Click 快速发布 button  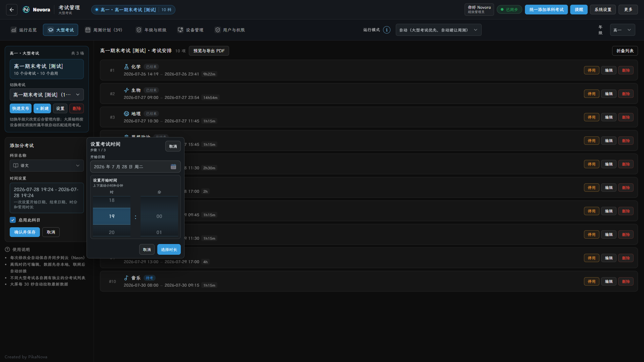point(20,108)
